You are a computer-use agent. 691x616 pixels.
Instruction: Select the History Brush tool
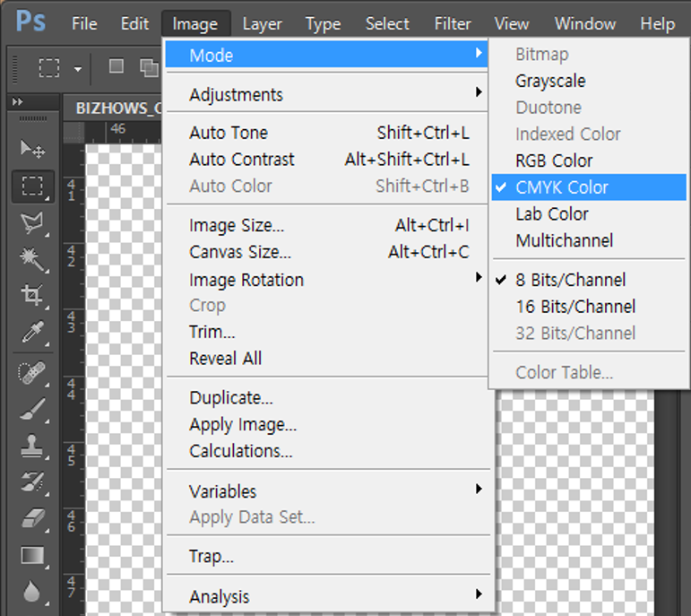pyautogui.click(x=32, y=482)
